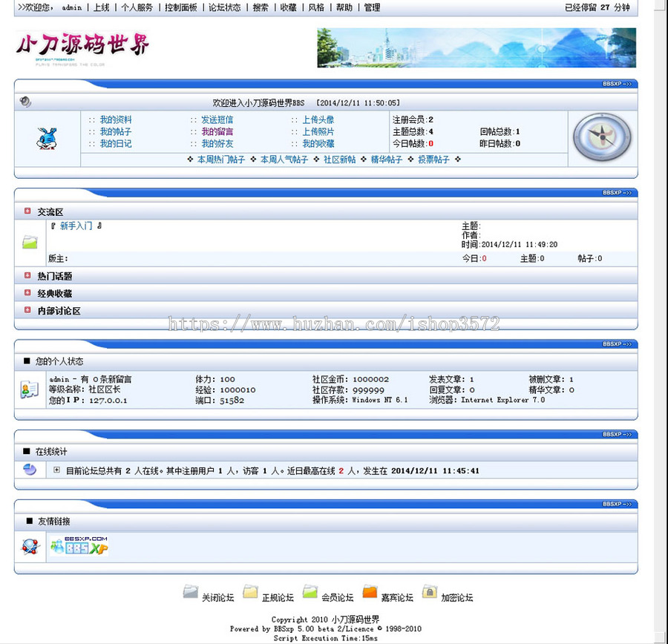
Task: Click BBSXP link above 您的个人状态 panel
Action: coord(617,344)
